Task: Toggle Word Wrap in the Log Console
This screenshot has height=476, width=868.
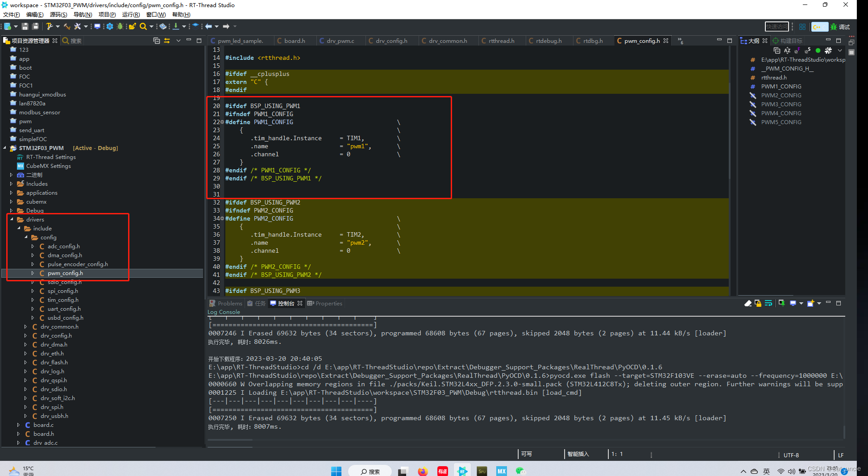Action: click(769, 303)
